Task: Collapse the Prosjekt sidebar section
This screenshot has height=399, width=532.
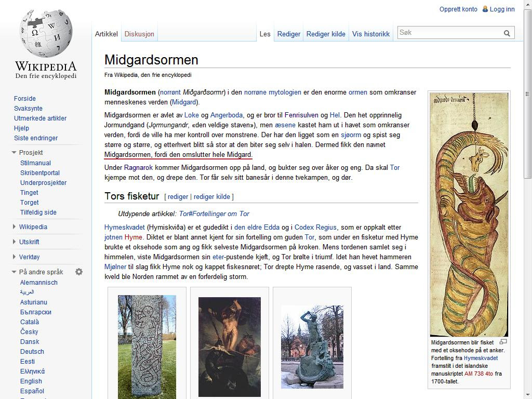Action: tap(14, 152)
